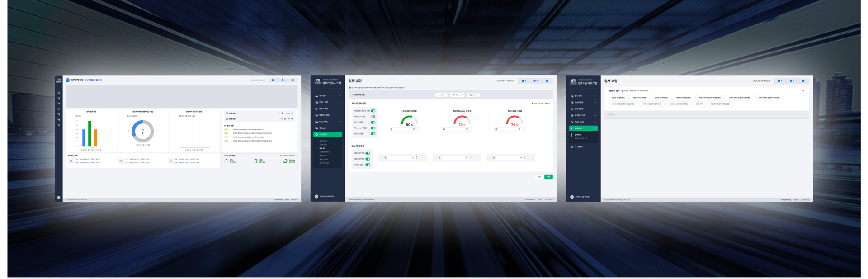This screenshot has height=279, width=868.
Task: Click user avatar at bottom of 알림 설정 sidebar
Action: [316, 196]
